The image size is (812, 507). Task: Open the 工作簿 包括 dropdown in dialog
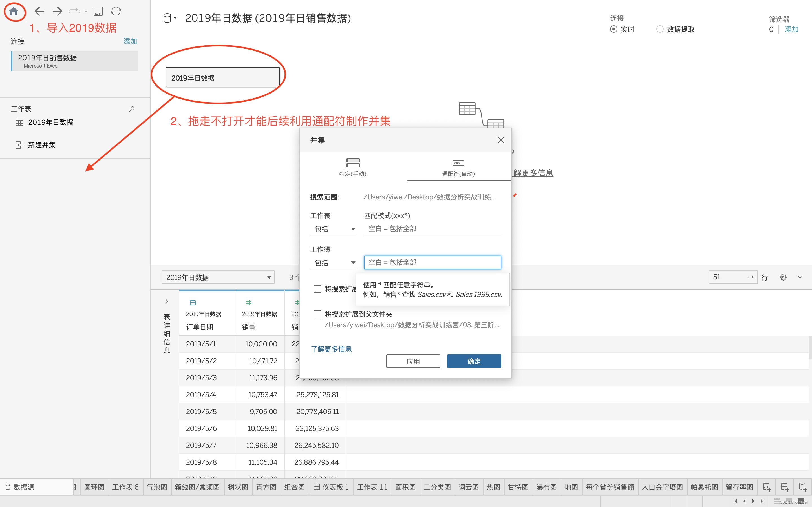coord(334,263)
